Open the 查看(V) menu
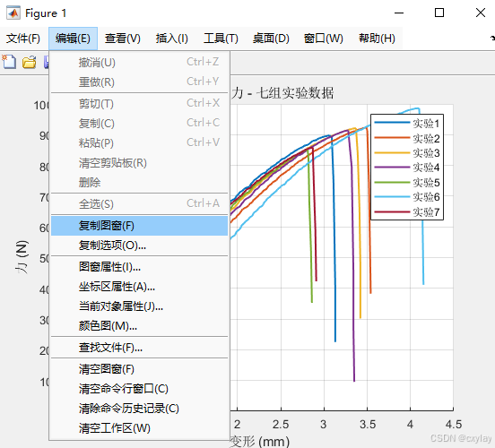Viewport: 495px width, 448px height. pos(123,39)
